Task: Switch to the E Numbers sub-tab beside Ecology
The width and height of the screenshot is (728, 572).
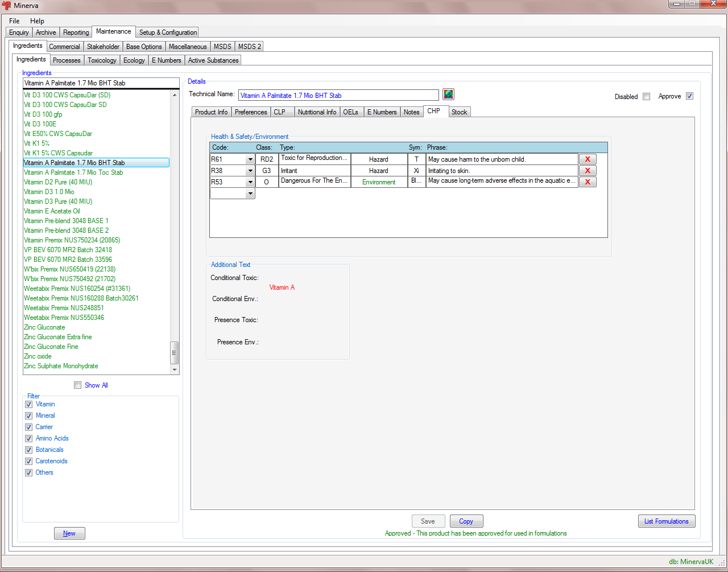Action: [166, 60]
